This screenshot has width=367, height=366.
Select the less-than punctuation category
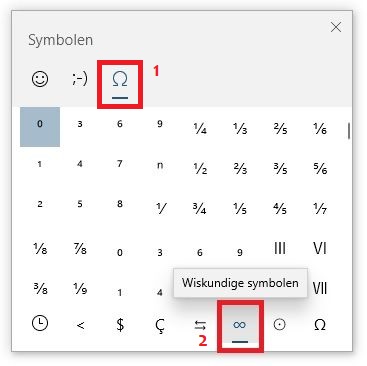coord(80,324)
